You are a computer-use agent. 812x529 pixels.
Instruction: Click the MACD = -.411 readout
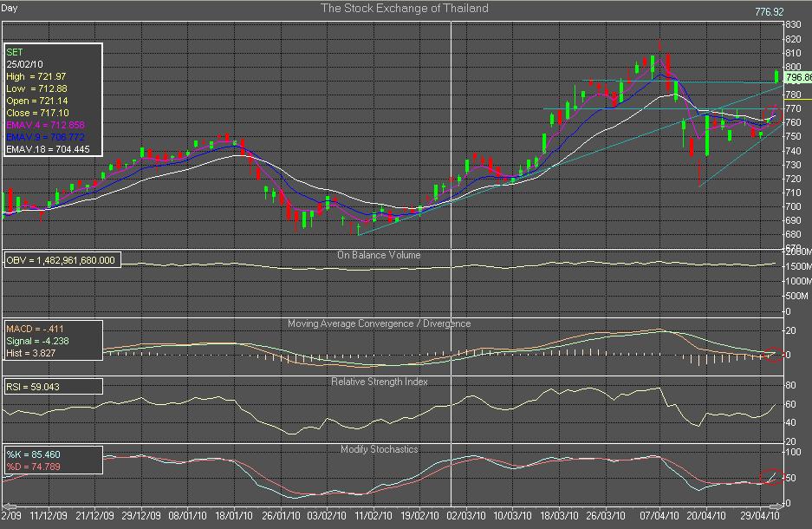tap(35, 329)
